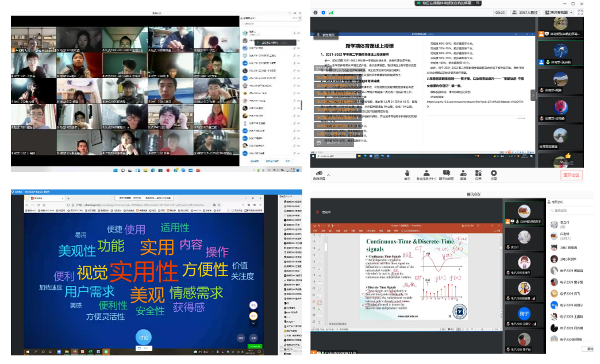Click the raise hand (举手) icon
Viewport: 600px width, 364px height.
click(407, 173)
